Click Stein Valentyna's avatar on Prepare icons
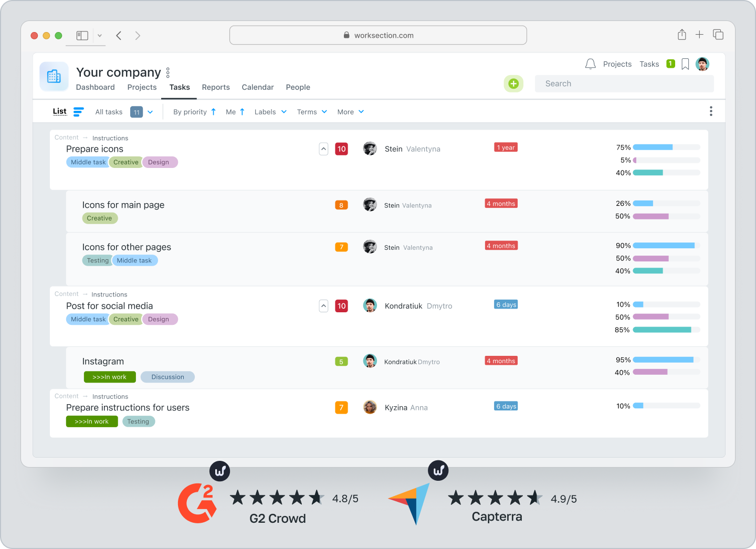The height and width of the screenshot is (549, 756). tap(370, 149)
